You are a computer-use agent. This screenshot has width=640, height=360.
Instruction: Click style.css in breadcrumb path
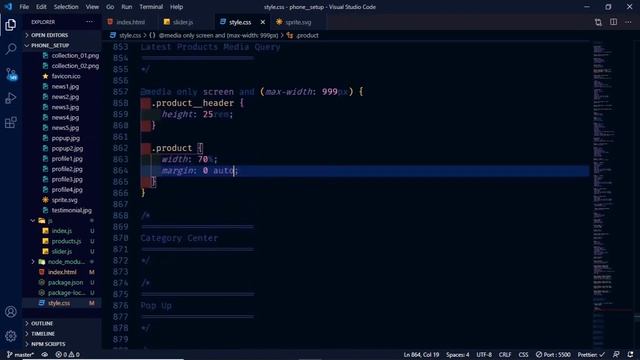pos(130,36)
